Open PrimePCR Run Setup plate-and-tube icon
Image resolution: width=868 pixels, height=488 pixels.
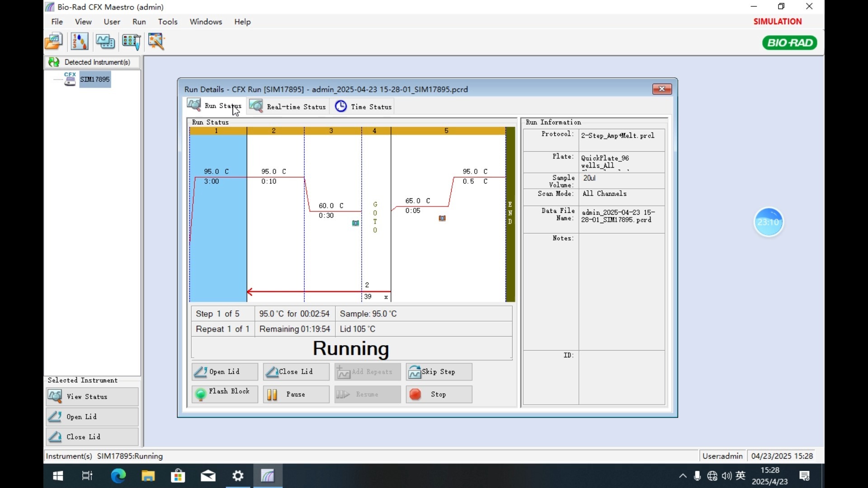tap(132, 42)
